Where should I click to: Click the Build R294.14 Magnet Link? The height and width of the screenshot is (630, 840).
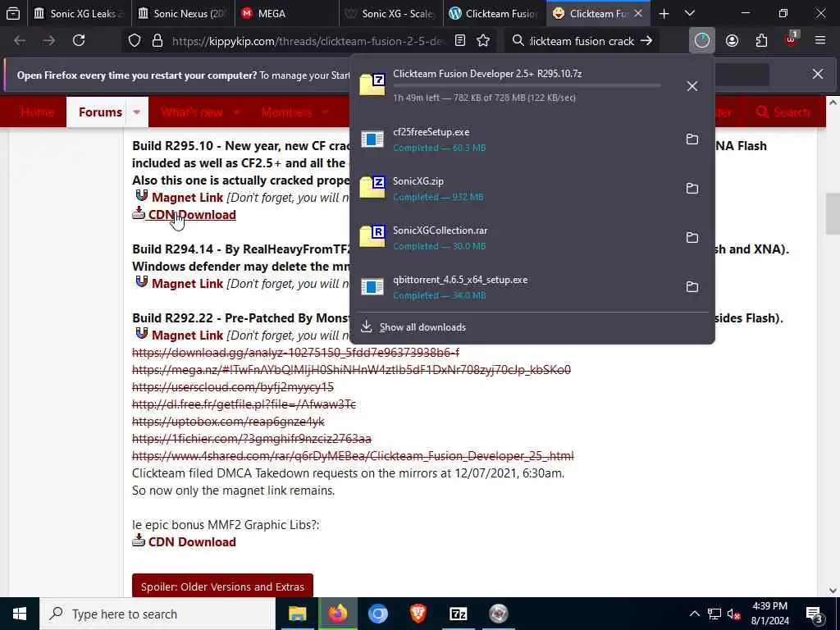pyautogui.click(x=187, y=283)
